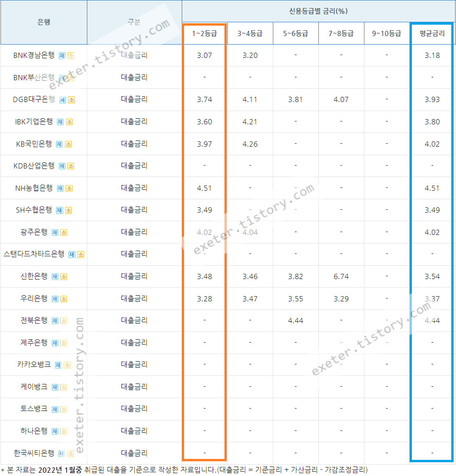This screenshot has width=456, height=476.
Task: Select the 한국씨티은행 bank name
Action: 34,453
